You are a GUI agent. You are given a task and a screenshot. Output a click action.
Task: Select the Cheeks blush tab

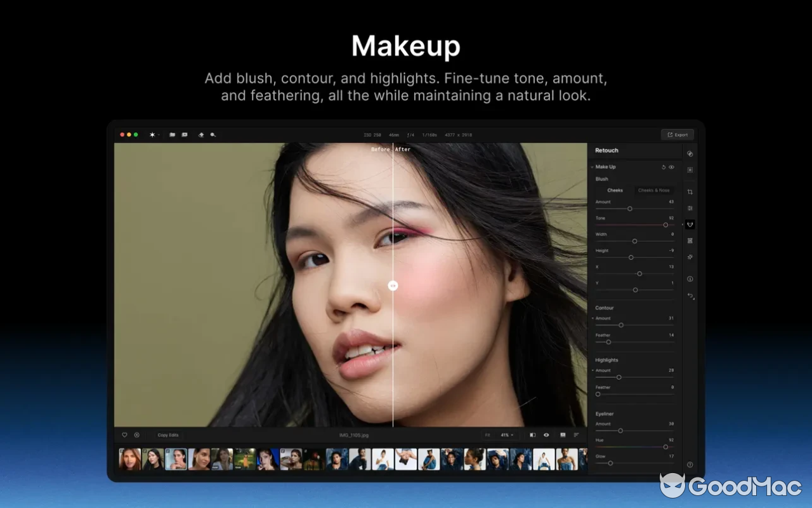pos(614,190)
